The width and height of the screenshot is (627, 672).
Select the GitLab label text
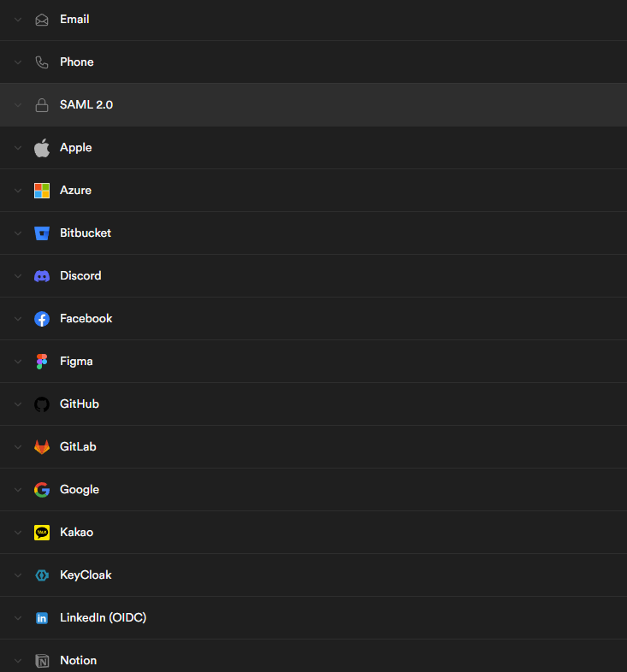tap(78, 447)
